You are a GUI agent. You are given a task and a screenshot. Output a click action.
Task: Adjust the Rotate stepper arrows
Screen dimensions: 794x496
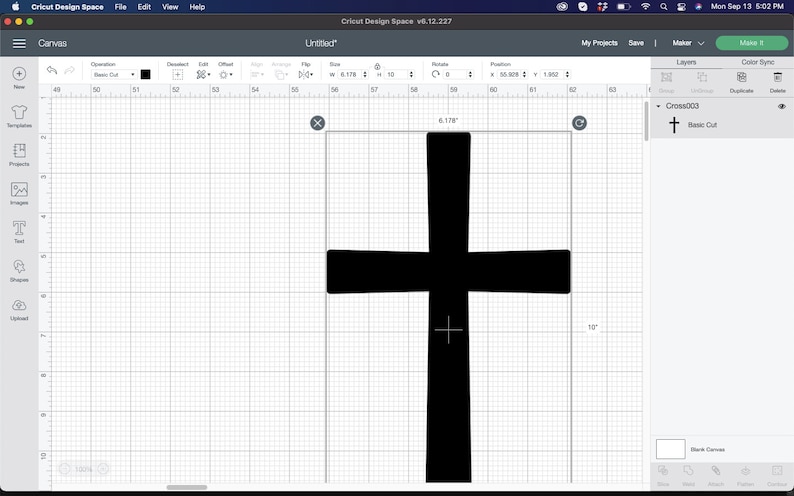tap(470, 74)
